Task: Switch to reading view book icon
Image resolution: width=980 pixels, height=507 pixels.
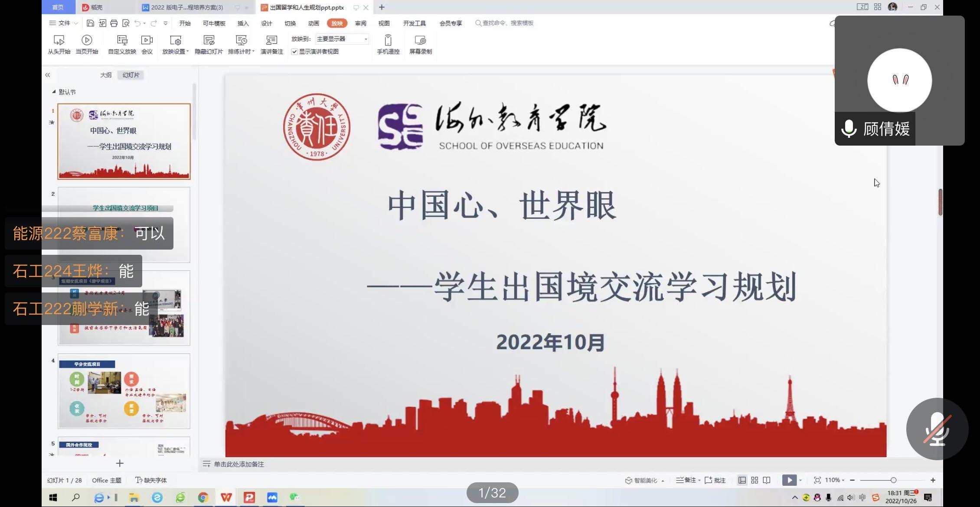Action: tap(767, 480)
